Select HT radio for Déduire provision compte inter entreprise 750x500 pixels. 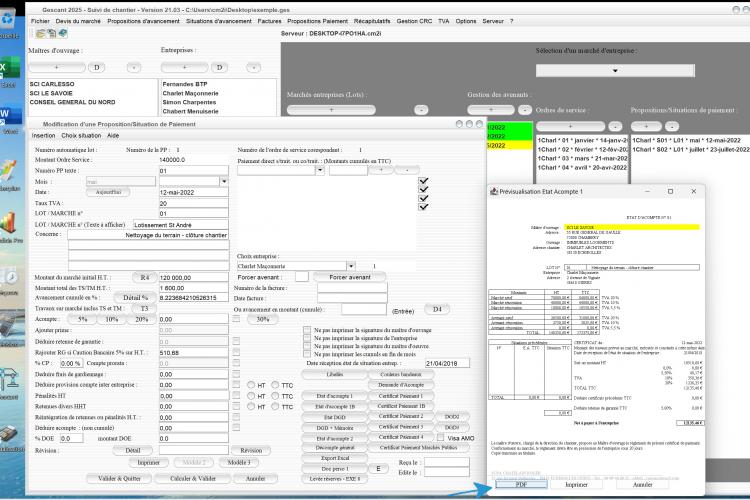[x=251, y=385]
